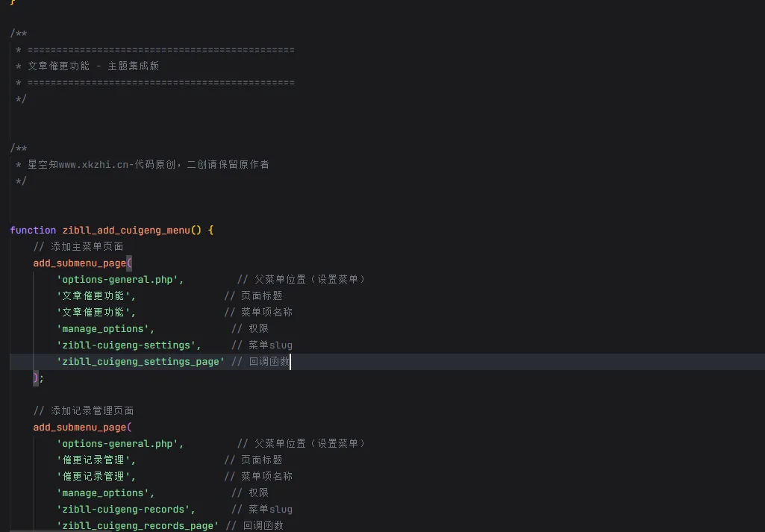Click the comment line '添加记录管理页面'

tap(84, 410)
